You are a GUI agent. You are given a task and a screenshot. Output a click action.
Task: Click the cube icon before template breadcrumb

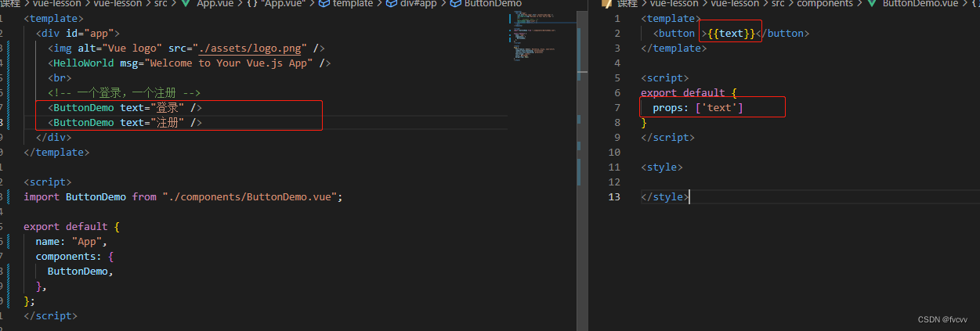[324, 3]
